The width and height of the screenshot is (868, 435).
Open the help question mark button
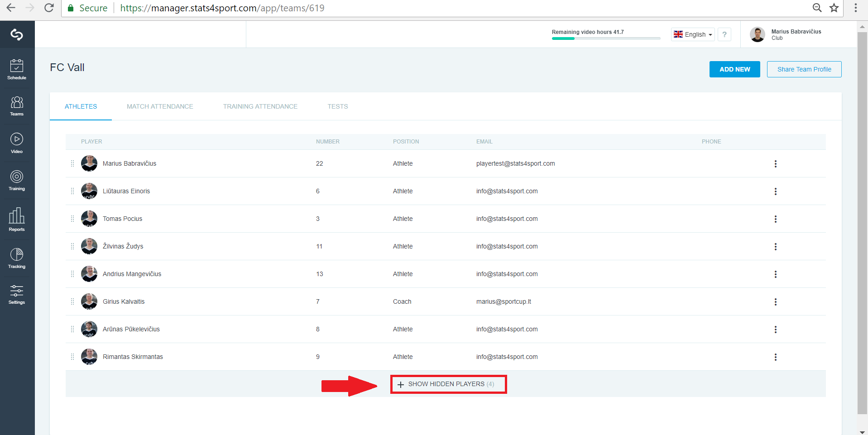coord(724,34)
